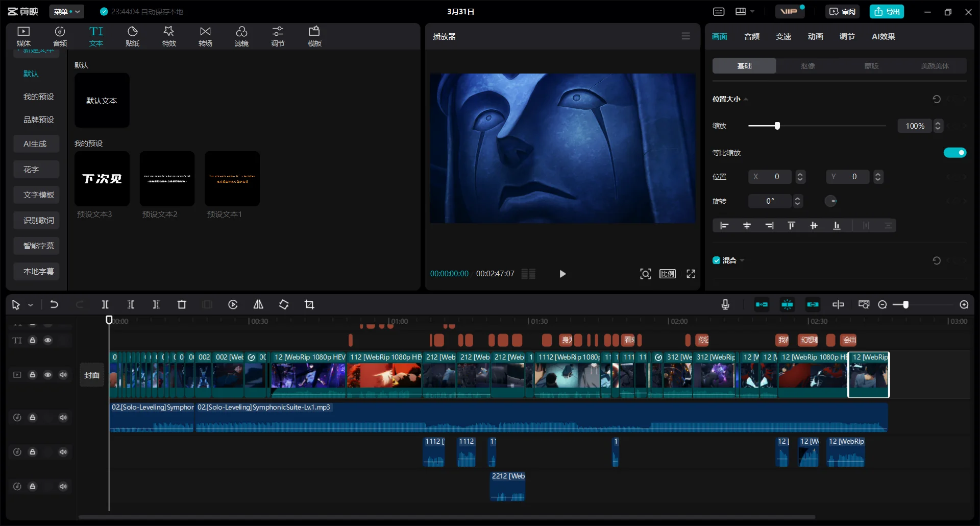This screenshot has height=526, width=980.
Task: Click the keyboard shortcuts icon in title bar
Action: coord(719,11)
